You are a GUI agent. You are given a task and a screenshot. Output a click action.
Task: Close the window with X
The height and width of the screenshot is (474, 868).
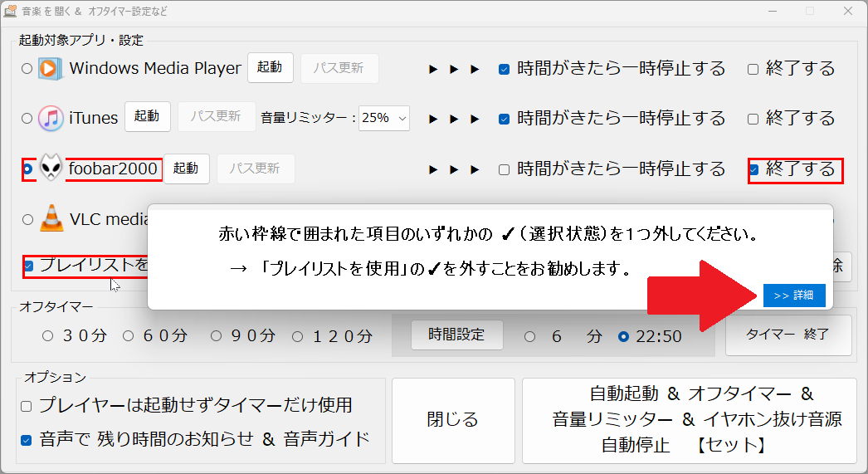click(x=847, y=11)
